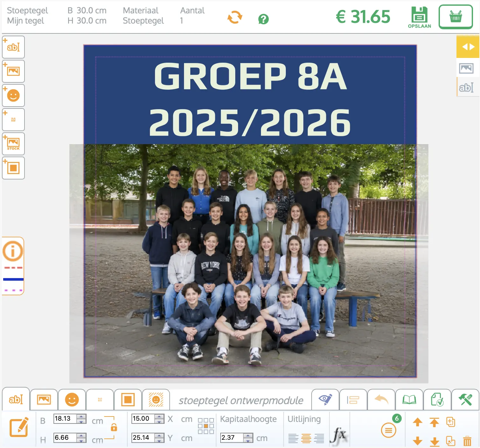The width and height of the screenshot is (480, 448).
Task: Switch to the smiley clipart tab
Action: point(72,400)
